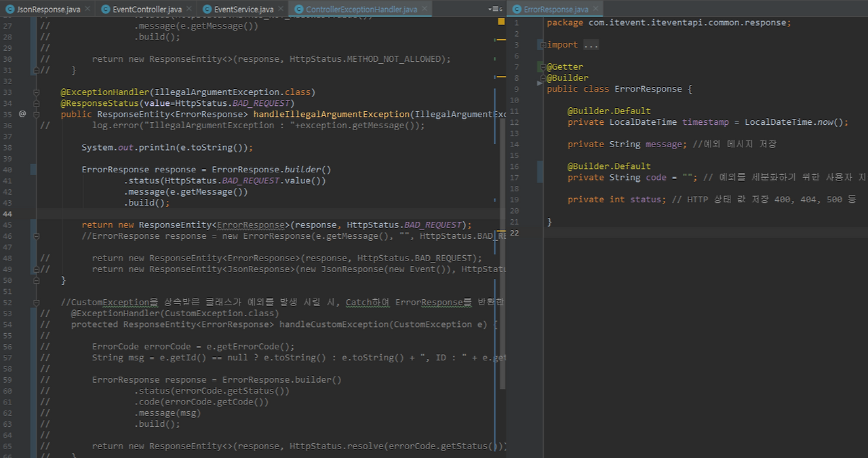The width and height of the screenshot is (868, 458).
Task: Expand the folded import statement in ErrorResponse.java
Action: pyautogui.click(x=543, y=44)
